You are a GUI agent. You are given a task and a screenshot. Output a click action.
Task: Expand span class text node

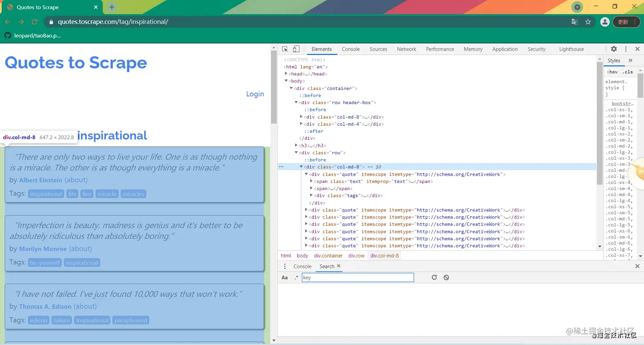(x=312, y=181)
